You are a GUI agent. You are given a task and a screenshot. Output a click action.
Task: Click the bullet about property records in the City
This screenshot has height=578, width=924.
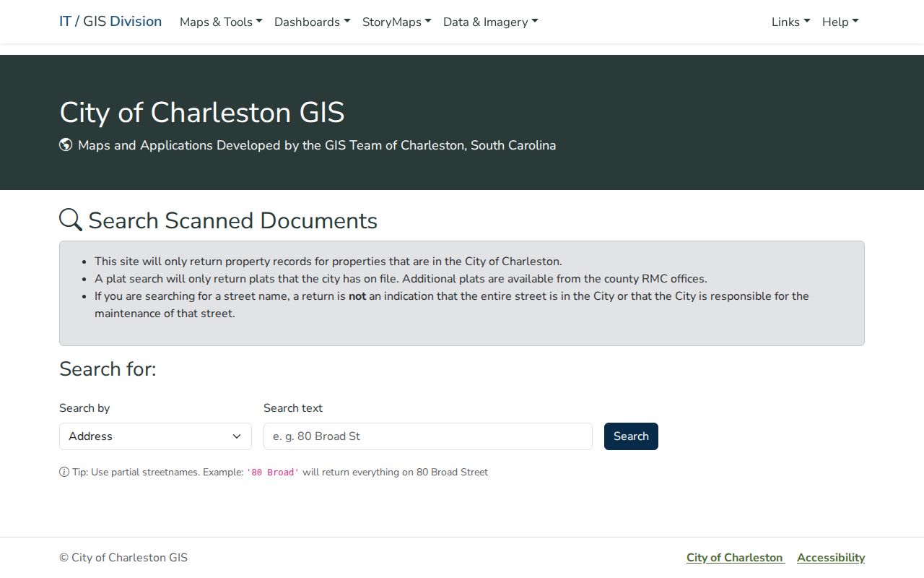(x=328, y=261)
